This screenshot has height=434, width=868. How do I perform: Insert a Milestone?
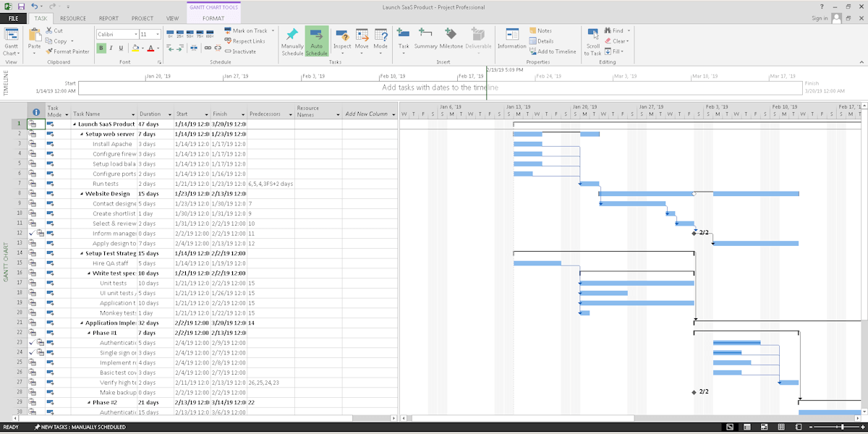451,39
